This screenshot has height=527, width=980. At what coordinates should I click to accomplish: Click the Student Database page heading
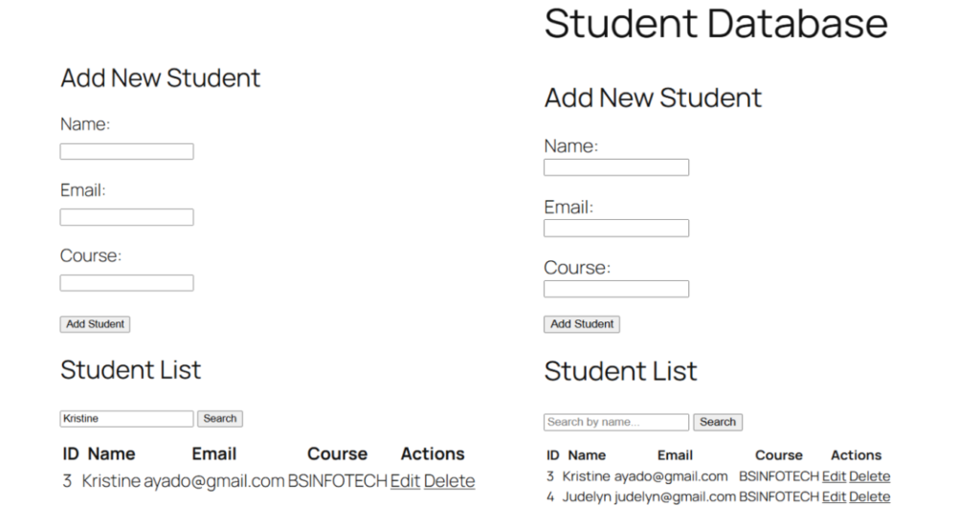716,23
